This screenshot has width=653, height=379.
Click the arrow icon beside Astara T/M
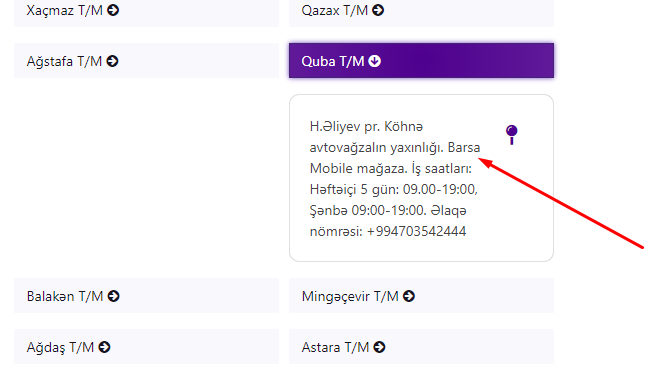pos(379,347)
